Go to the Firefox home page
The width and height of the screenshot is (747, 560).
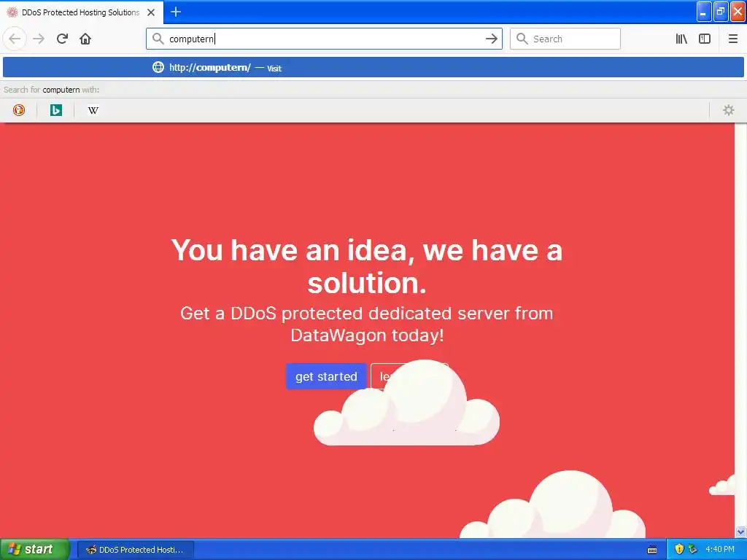coord(85,39)
